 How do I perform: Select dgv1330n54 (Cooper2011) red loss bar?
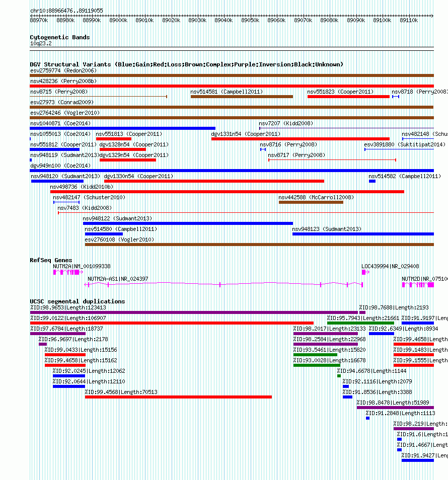click(214, 181)
